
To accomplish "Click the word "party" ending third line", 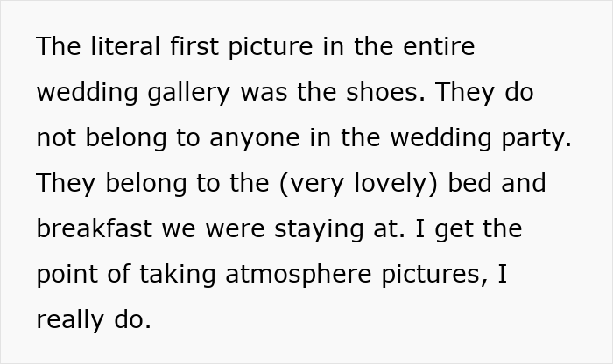I will point(532,138).
